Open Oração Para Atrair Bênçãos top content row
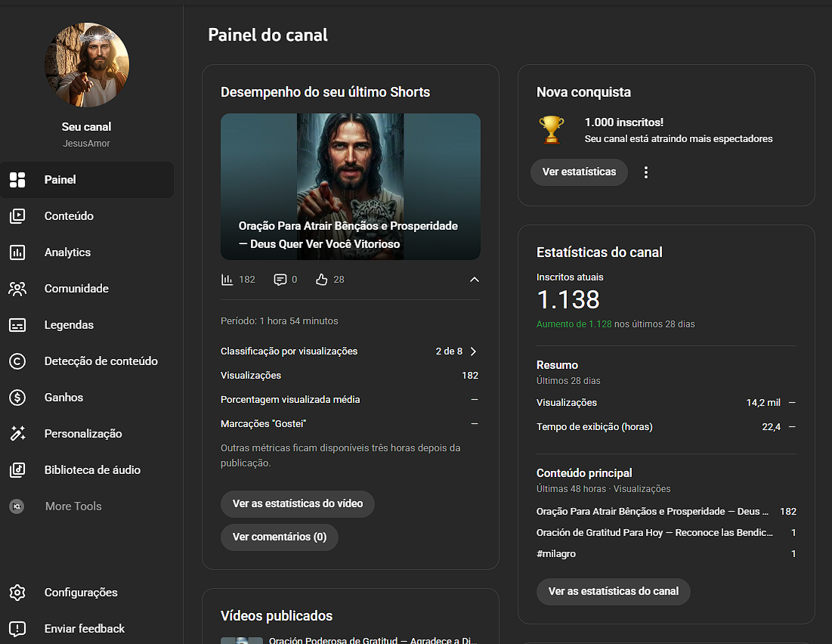 [666, 512]
